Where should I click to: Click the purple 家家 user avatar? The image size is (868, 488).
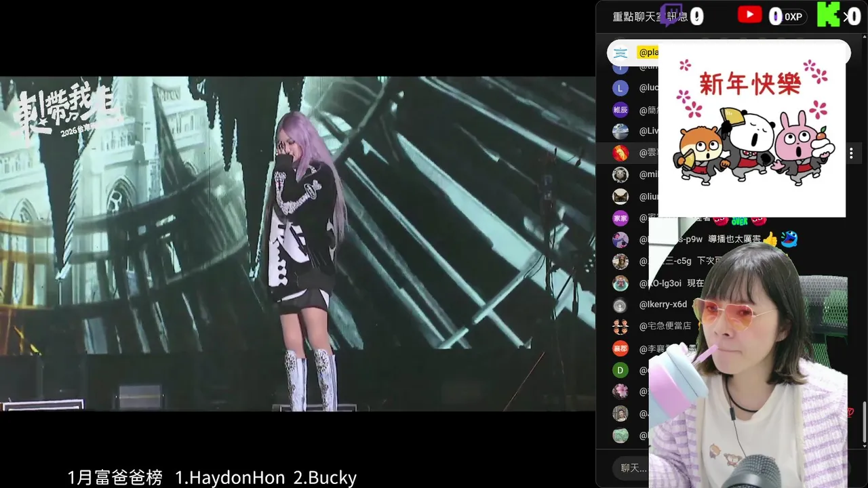[x=620, y=218]
